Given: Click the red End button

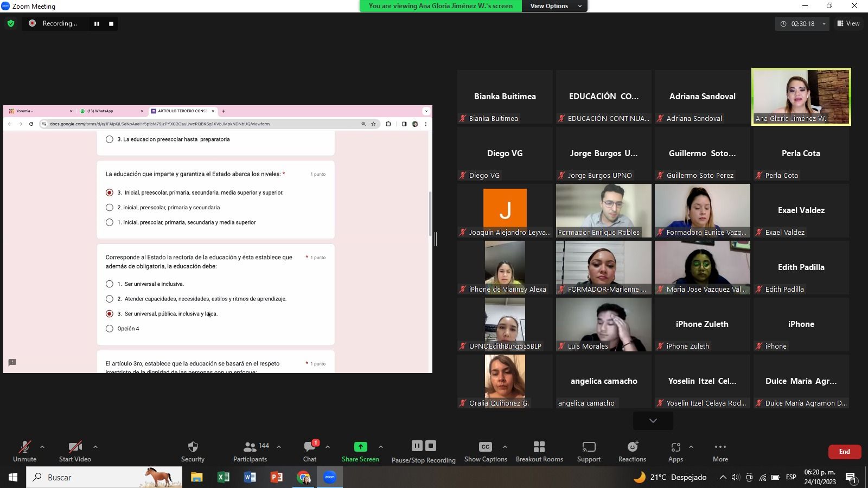Looking at the screenshot, I should (844, 452).
